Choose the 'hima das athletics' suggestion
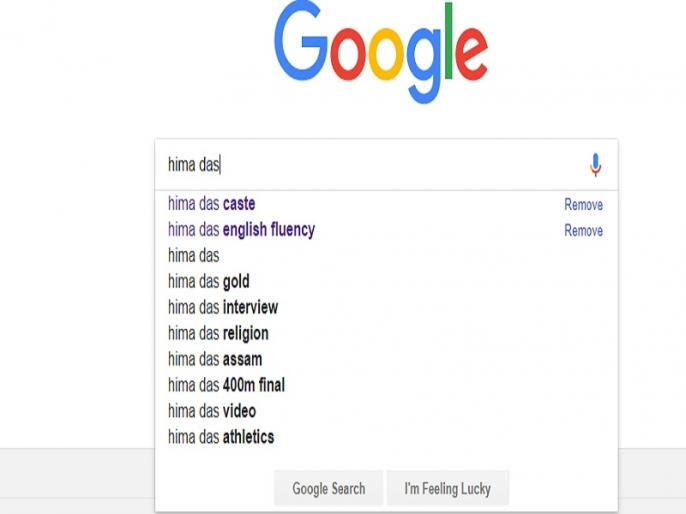The image size is (686, 514). click(x=386, y=437)
